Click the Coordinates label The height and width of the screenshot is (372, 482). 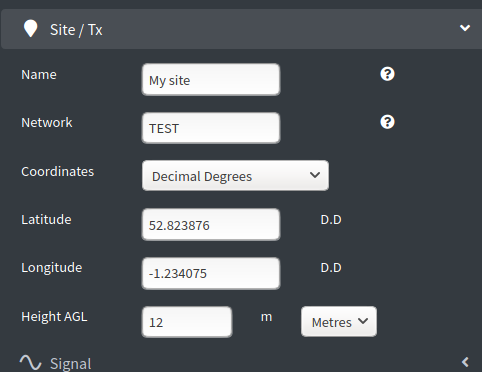point(58,171)
